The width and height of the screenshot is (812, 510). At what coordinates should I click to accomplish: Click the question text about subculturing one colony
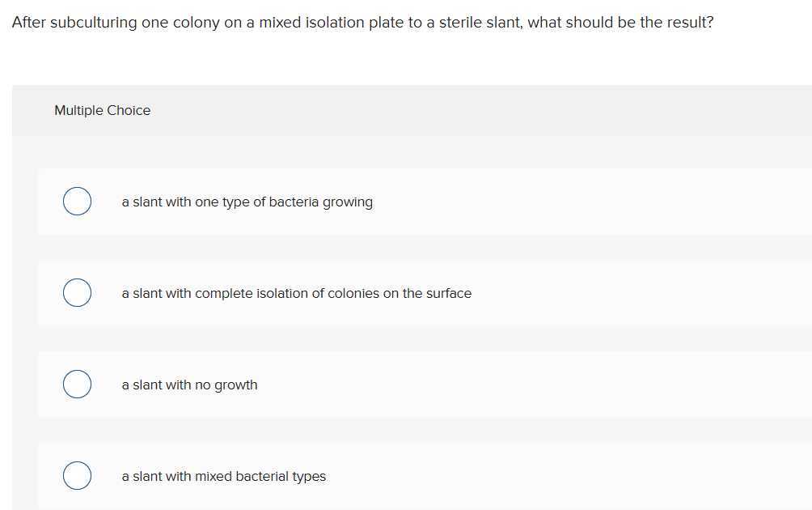(362, 23)
